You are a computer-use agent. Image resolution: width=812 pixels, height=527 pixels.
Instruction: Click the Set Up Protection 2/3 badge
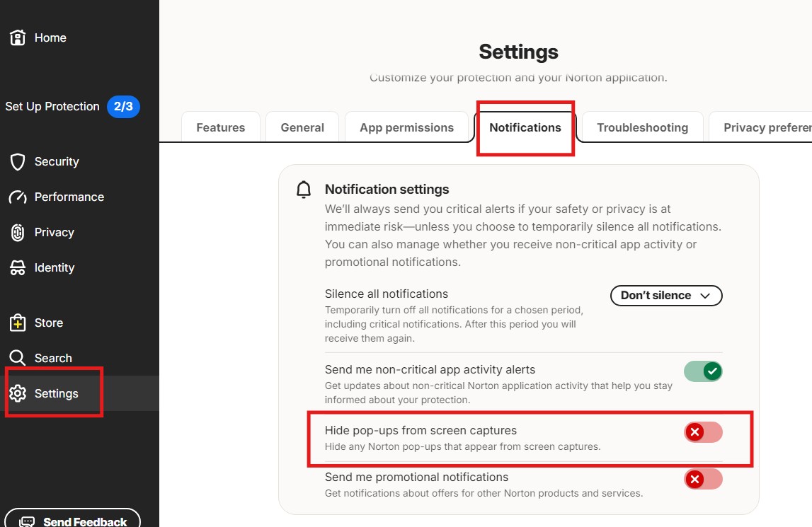(123, 107)
